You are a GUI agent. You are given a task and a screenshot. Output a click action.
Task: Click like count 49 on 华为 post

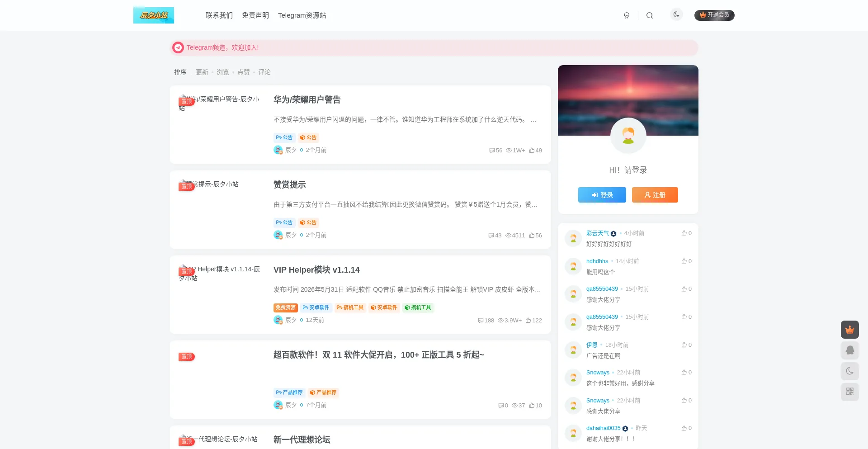[536, 150]
